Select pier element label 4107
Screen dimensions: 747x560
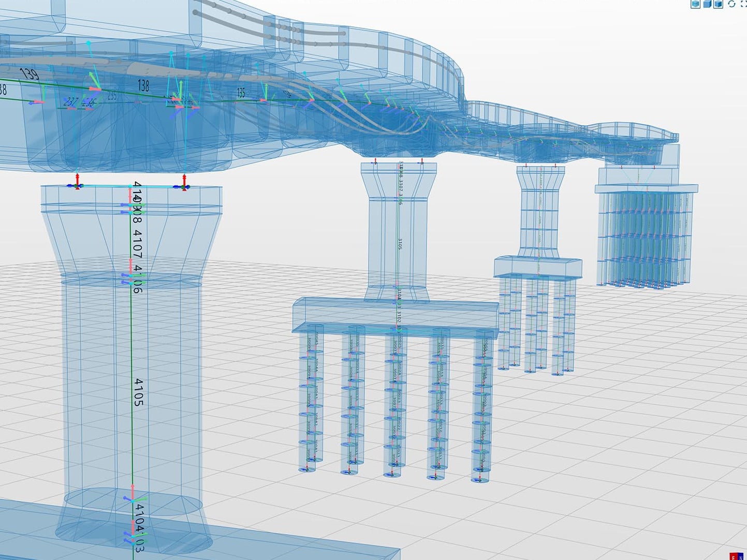[x=137, y=244]
